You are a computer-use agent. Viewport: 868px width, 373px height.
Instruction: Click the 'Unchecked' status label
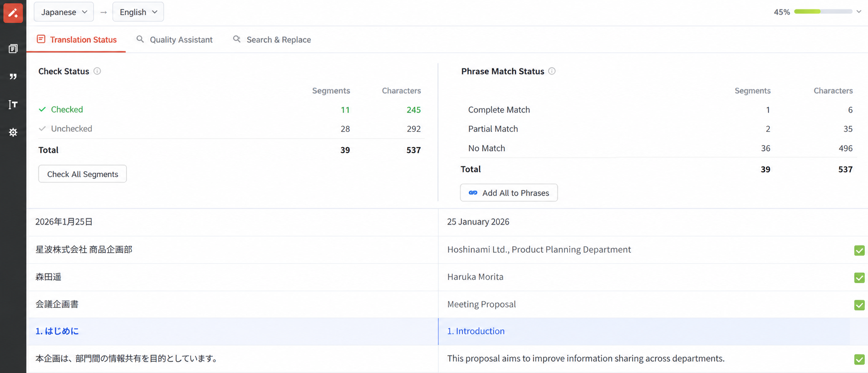pos(72,128)
